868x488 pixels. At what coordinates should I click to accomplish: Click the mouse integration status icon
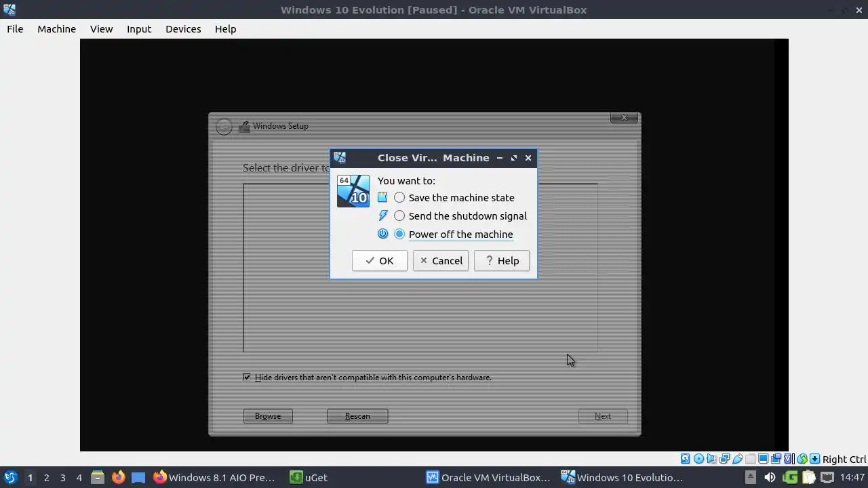[802, 459]
